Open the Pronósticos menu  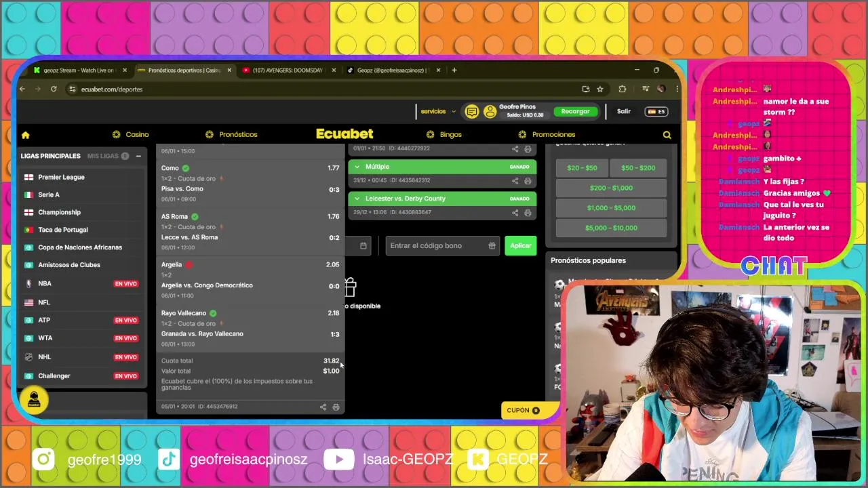[x=231, y=135]
